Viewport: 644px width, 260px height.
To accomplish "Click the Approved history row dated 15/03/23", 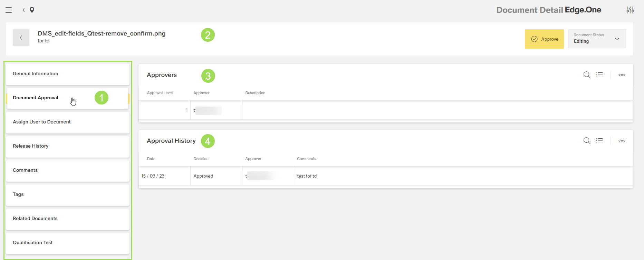I will pos(203,176).
